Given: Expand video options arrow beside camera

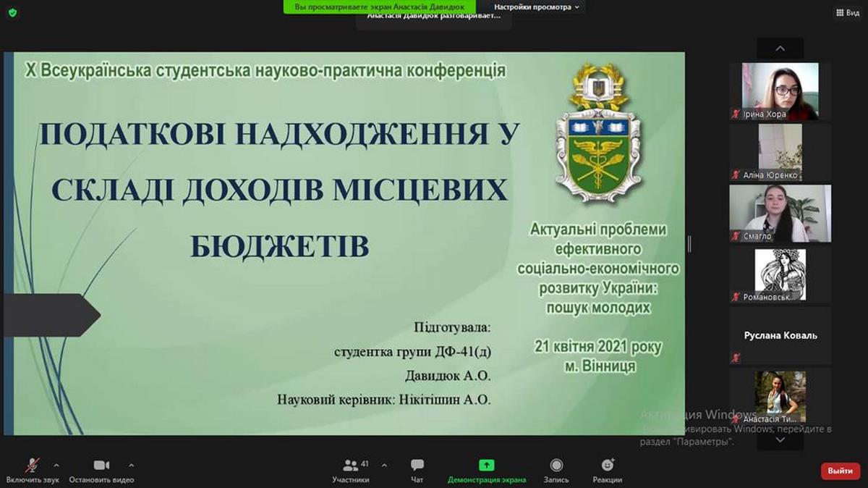Looking at the screenshot, I should click(131, 465).
